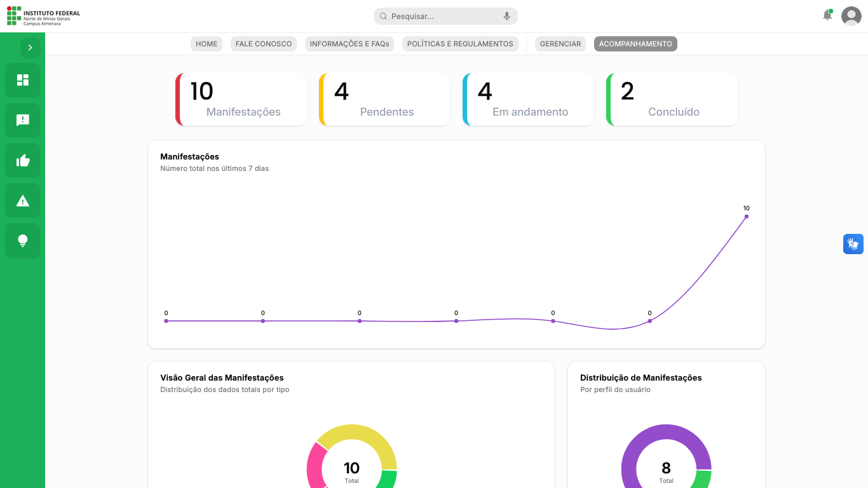Image resolution: width=868 pixels, height=488 pixels.
Task: Open POLÍTICAS E REGULAMENTOS tab
Action: click(x=460, y=44)
